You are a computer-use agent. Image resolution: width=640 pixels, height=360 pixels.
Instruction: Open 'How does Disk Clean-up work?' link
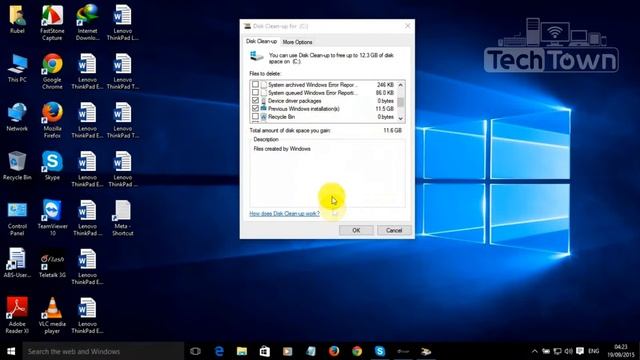[x=284, y=213]
